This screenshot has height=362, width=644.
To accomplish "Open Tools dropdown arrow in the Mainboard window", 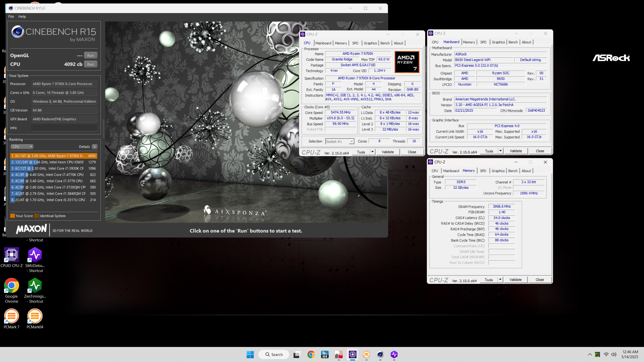I will (x=500, y=151).
